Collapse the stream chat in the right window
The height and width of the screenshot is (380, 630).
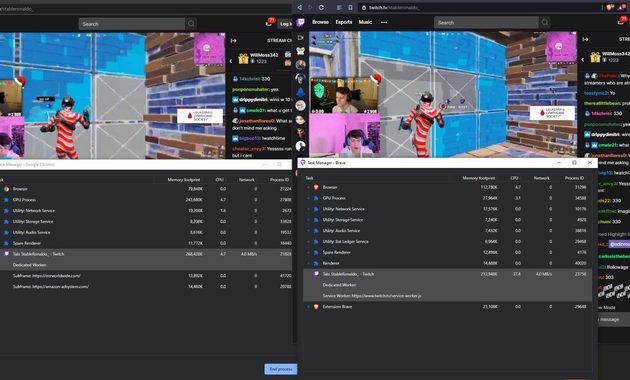tap(585, 39)
